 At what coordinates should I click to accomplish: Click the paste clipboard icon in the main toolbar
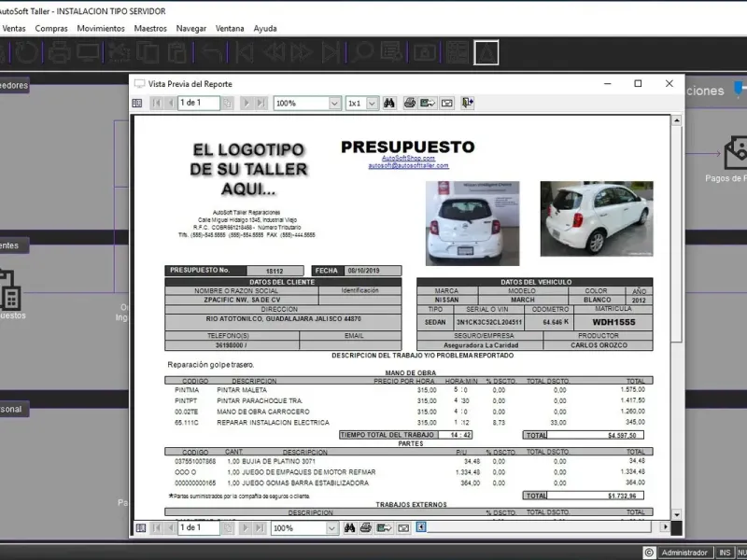(176, 52)
